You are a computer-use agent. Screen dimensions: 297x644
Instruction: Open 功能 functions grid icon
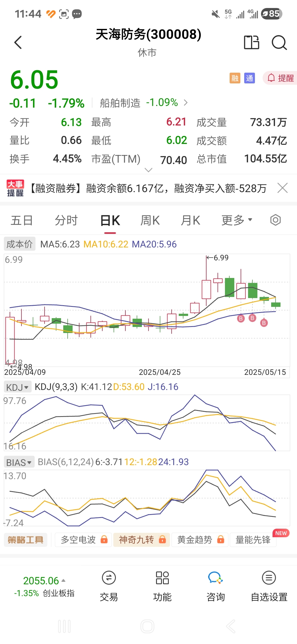[162, 586]
